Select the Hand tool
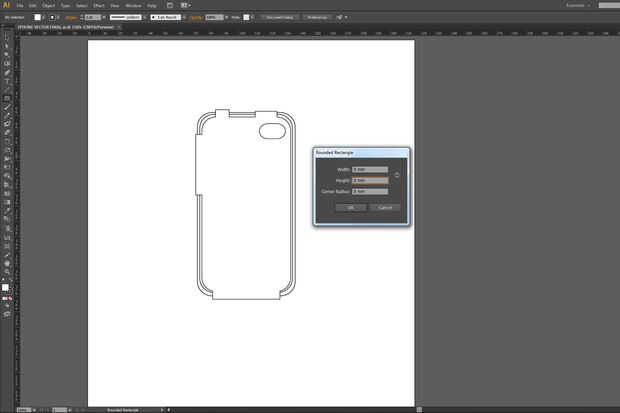This screenshot has height=413, width=620. [7, 263]
